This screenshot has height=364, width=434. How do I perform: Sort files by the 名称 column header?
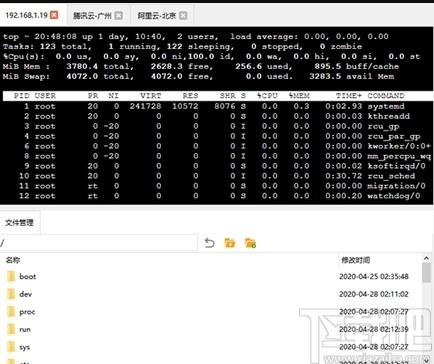coord(13,260)
